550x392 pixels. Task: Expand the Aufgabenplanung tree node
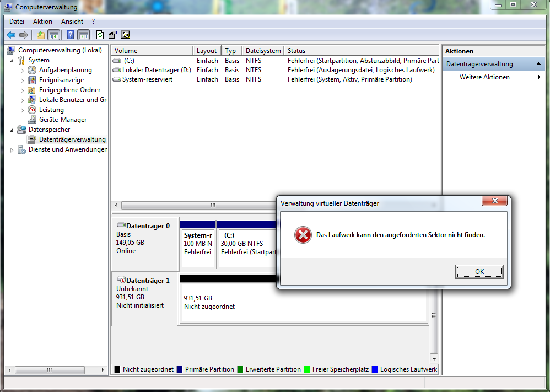pos(23,71)
